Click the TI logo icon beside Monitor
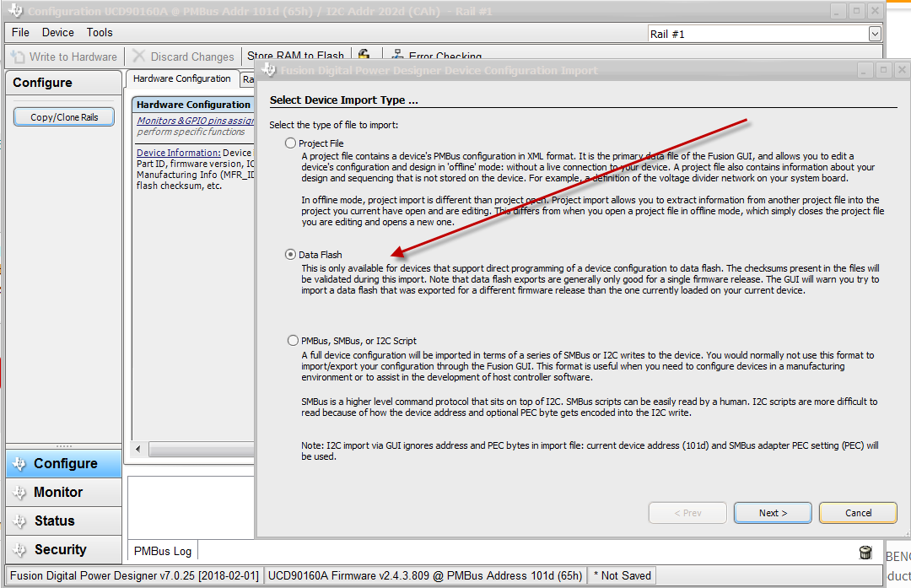 tap(19, 492)
